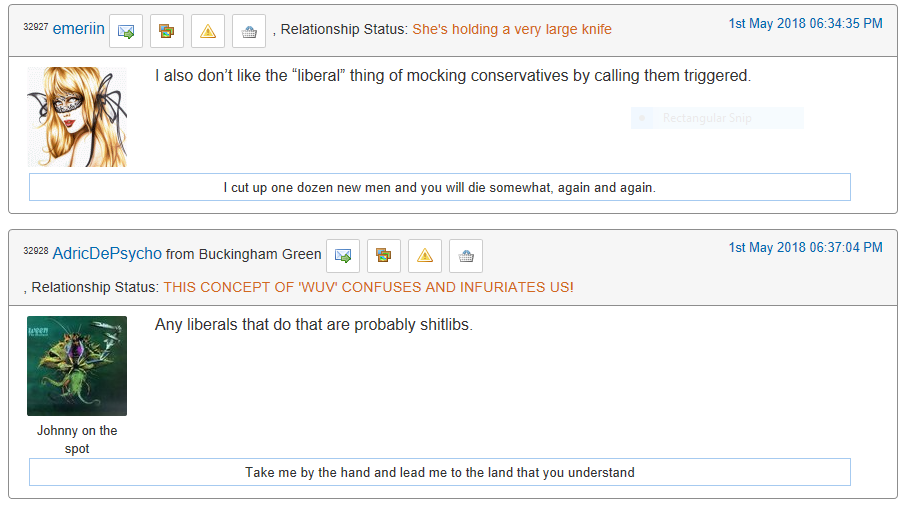Click the avatar caption "Johnny on the spot"
Image resolution: width=903 pixels, height=505 pixels.
[x=77, y=439]
